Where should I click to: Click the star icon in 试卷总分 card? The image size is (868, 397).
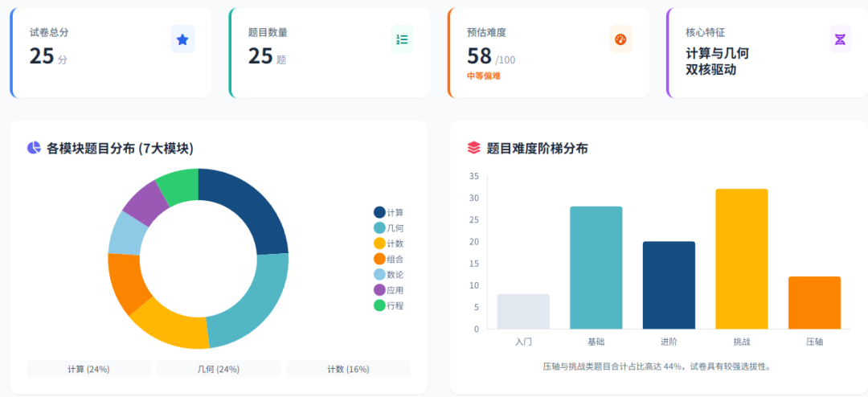182,39
